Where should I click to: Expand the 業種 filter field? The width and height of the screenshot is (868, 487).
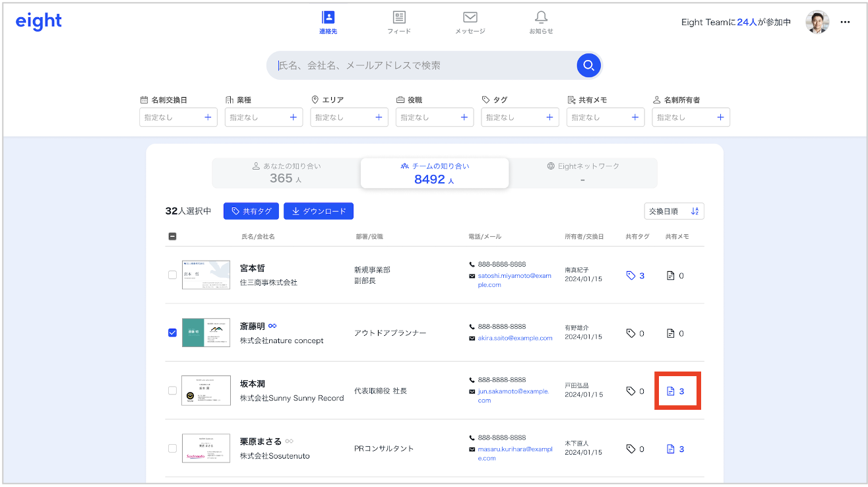tap(263, 117)
